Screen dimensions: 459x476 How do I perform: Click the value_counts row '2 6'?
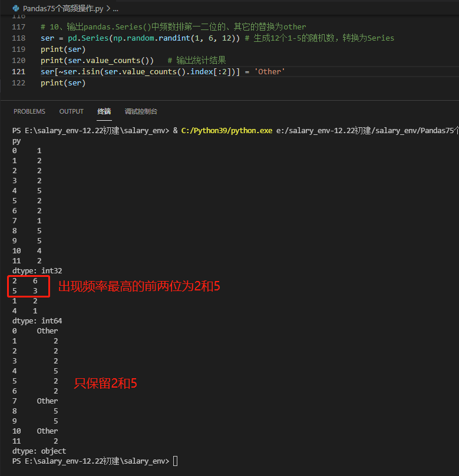pos(25,281)
